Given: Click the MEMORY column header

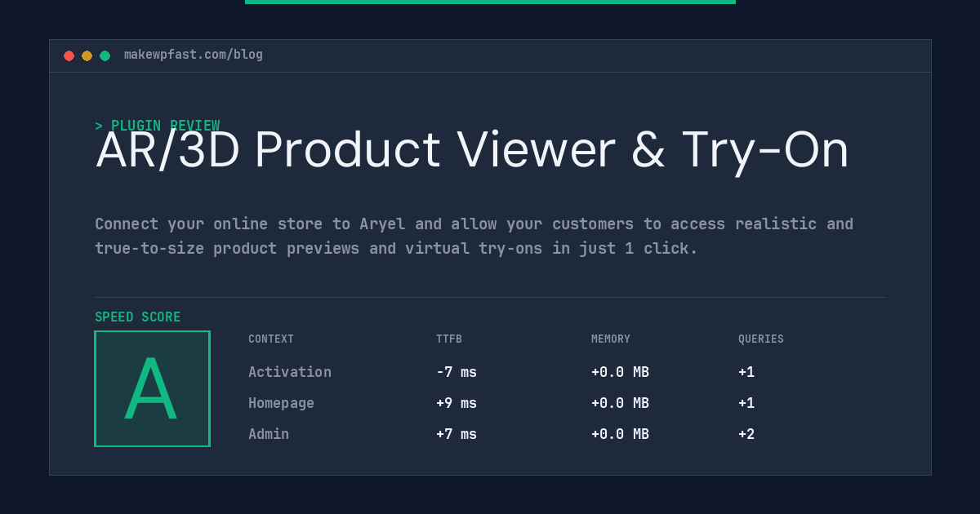Looking at the screenshot, I should 611,339.
